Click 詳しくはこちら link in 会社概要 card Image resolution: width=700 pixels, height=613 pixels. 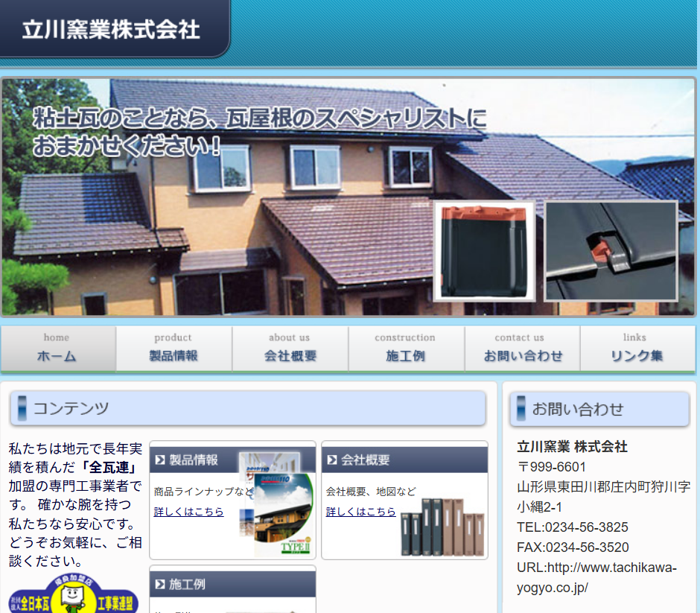coord(360,512)
